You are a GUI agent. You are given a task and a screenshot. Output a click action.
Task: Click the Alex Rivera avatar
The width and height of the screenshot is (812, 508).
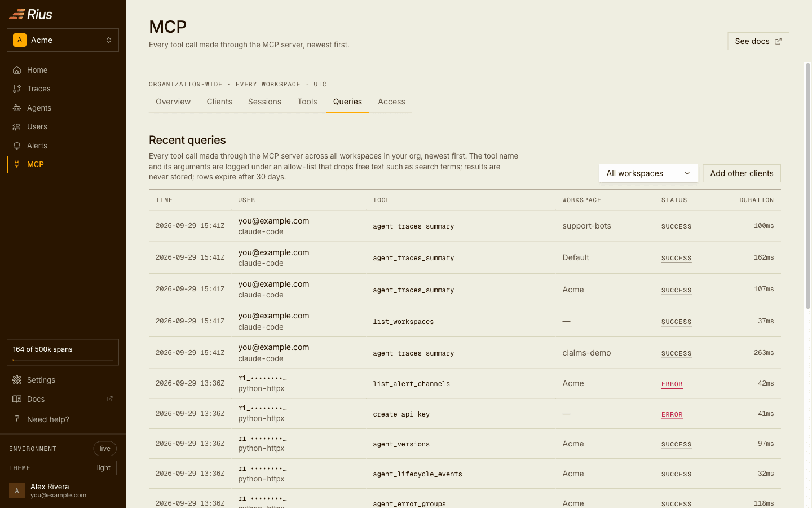tap(17, 491)
